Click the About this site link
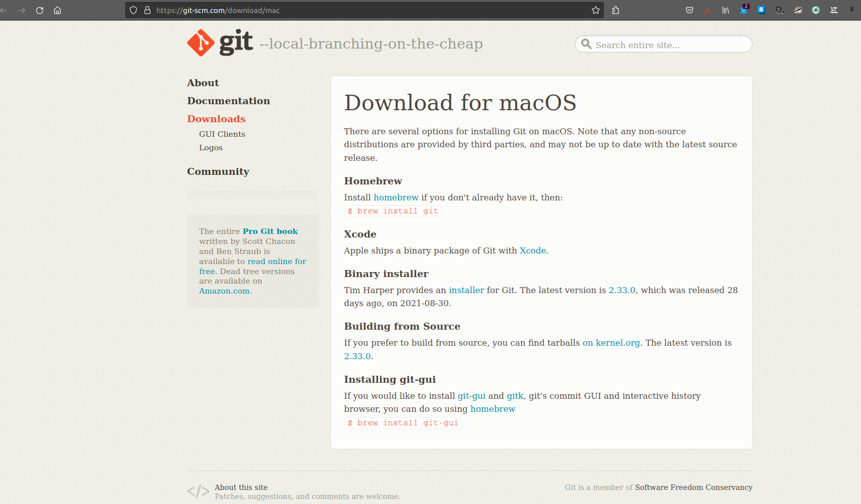This screenshot has height=504, width=861. pyautogui.click(x=241, y=487)
